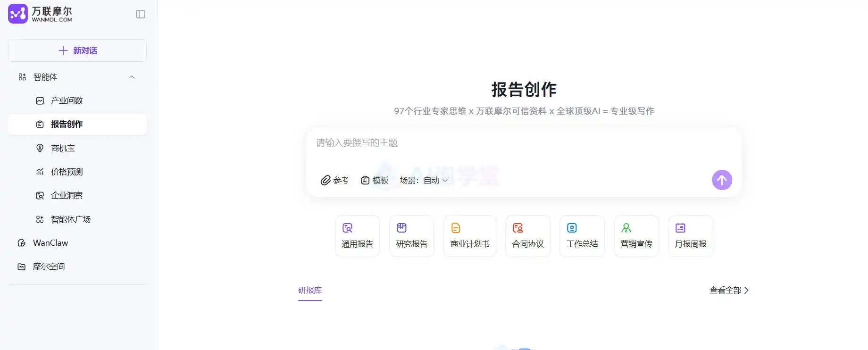Click the 报告创作 heading
The height and width of the screenshot is (350, 868).
524,90
